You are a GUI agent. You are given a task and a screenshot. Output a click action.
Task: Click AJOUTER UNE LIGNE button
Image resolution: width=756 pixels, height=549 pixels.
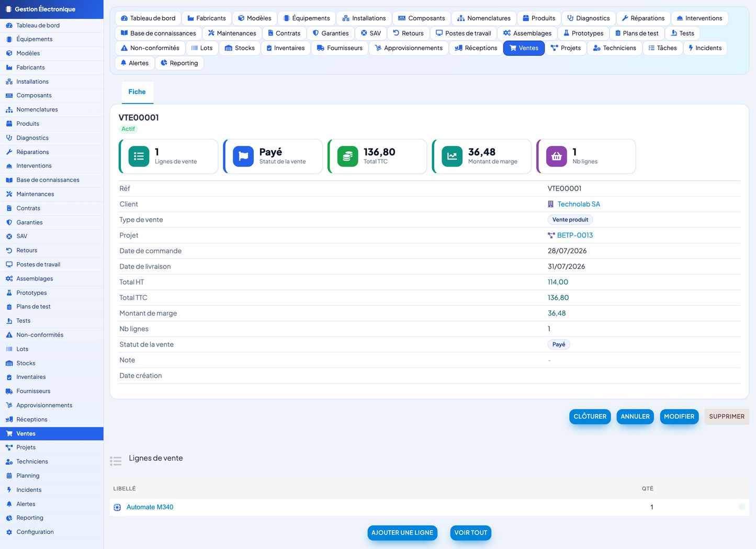point(402,533)
